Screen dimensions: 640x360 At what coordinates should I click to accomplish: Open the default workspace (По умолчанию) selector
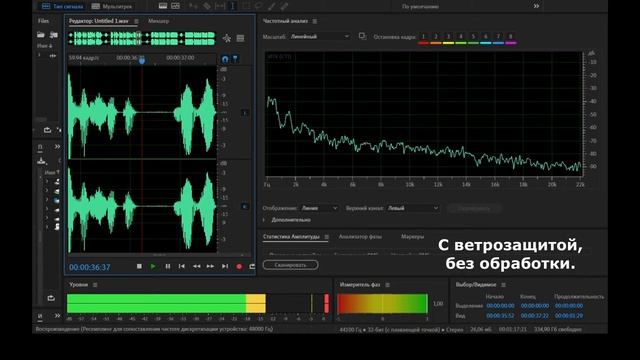tap(420, 7)
